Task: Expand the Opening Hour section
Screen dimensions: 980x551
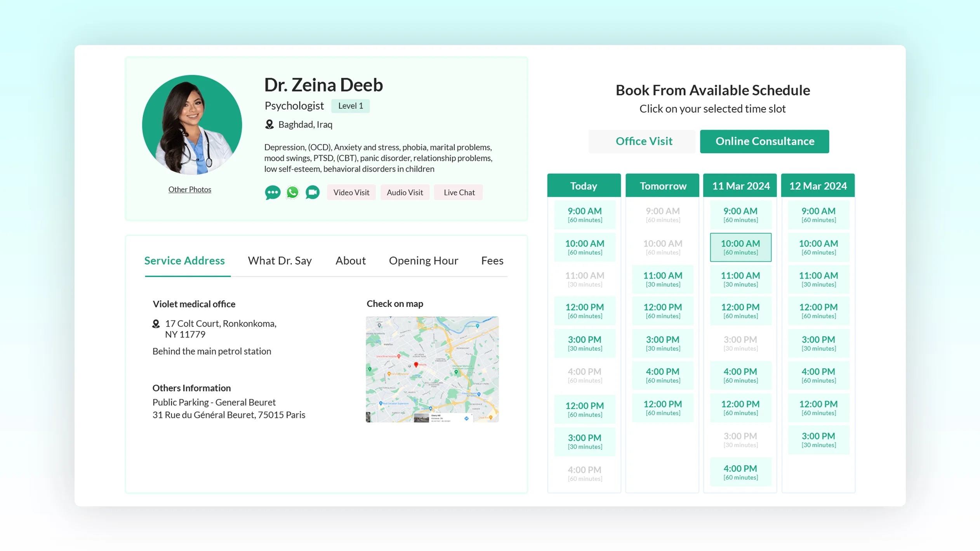Action: coord(423,261)
